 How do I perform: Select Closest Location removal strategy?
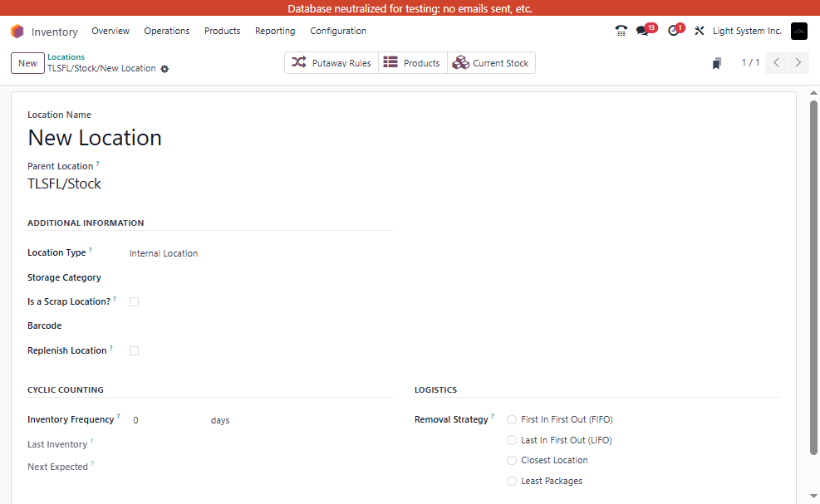512,461
